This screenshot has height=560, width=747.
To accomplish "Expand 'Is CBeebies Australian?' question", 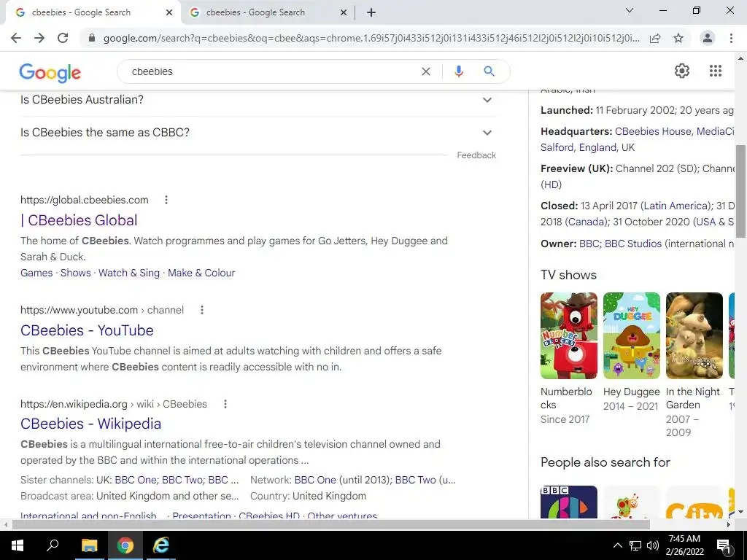I will coord(258,100).
